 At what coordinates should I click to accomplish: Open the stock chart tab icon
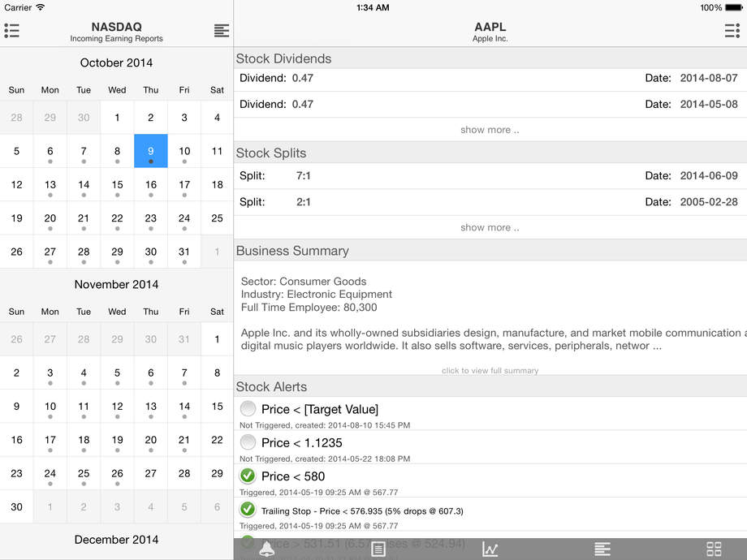[490, 549]
